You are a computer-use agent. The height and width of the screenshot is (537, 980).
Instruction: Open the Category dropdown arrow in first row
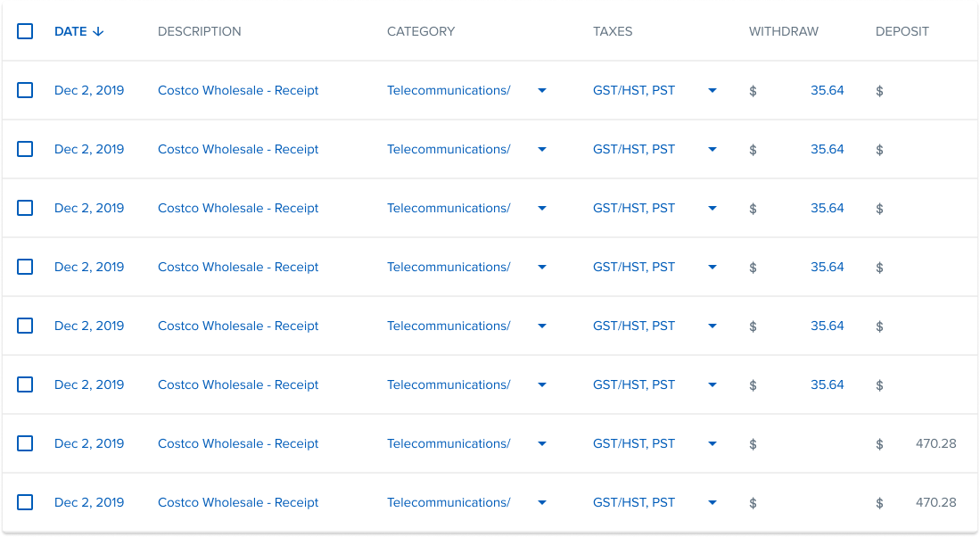pos(542,90)
